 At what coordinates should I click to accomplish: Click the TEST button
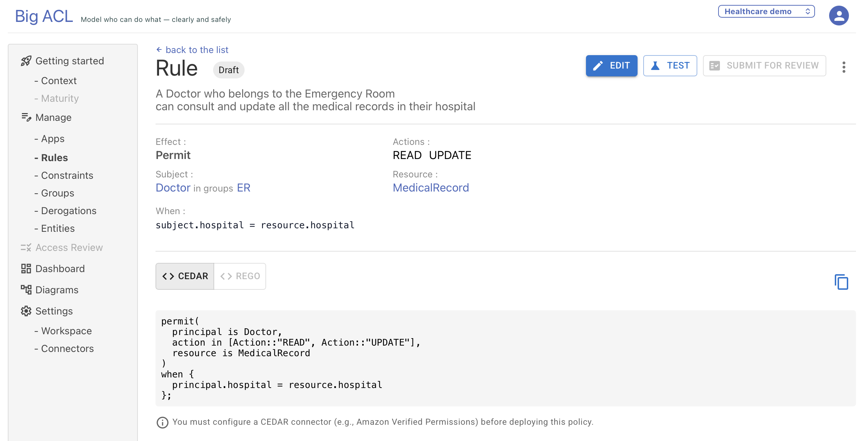pyautogui.click(x=670, y=66)
